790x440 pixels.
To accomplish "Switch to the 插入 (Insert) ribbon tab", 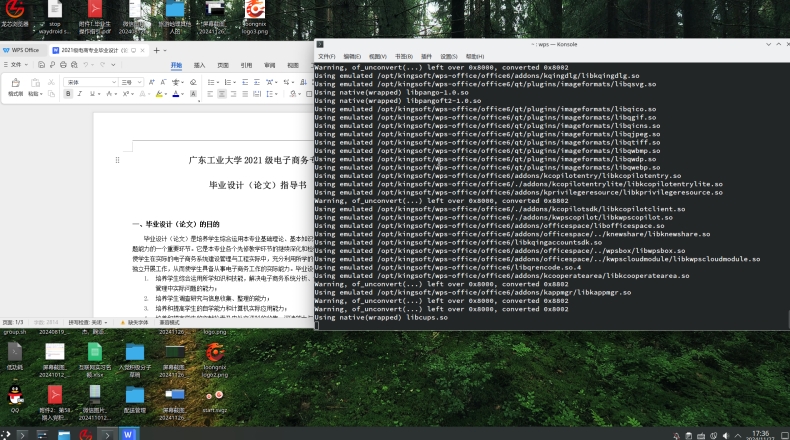I will [x=199, y=65].
